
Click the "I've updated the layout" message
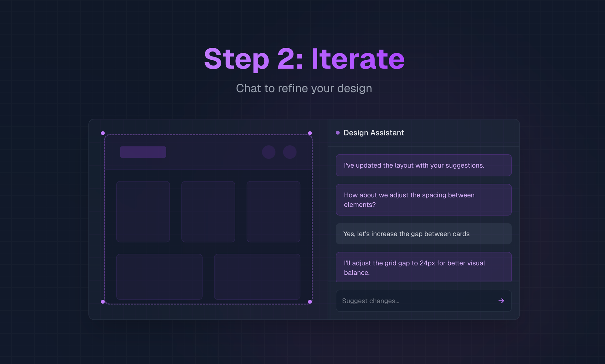pyautogui.click(x=423, y=165)
